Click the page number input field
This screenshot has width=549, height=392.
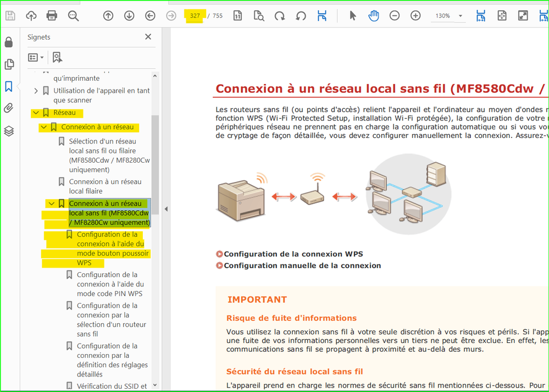(195, 16)
